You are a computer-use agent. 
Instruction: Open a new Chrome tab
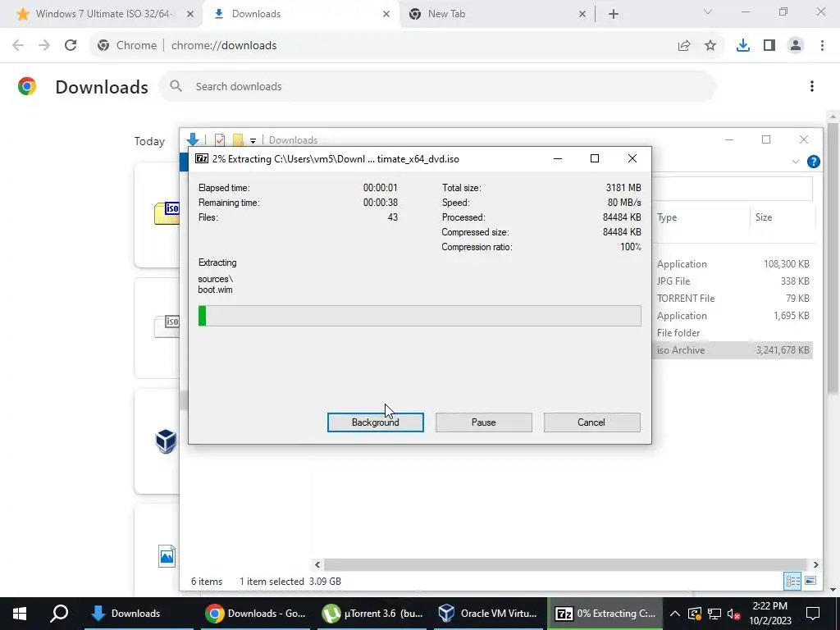pyautogui.click(x=614, y=14)
